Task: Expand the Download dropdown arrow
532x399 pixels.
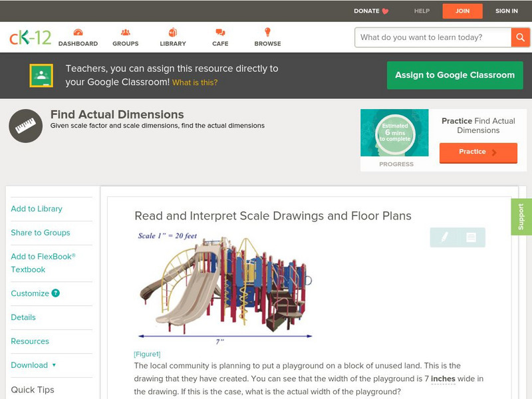Action: click(54, 365)
